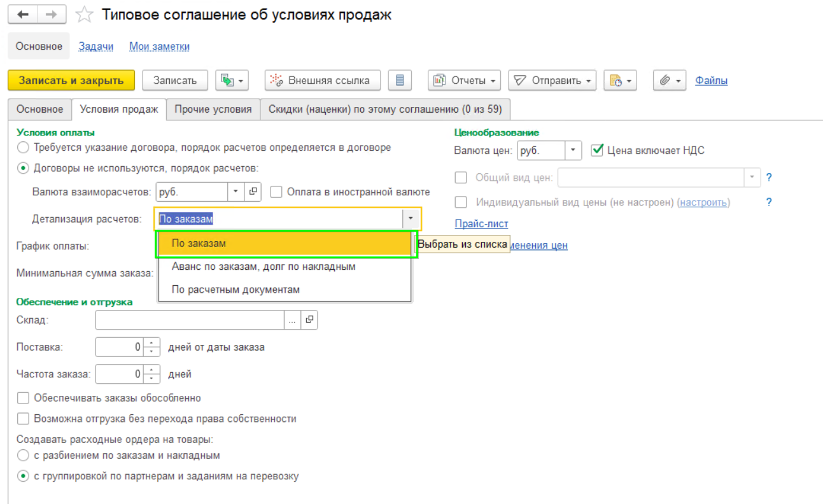
Task: Expand Валюта цен dropdown arrow
Action: (573, 151)
